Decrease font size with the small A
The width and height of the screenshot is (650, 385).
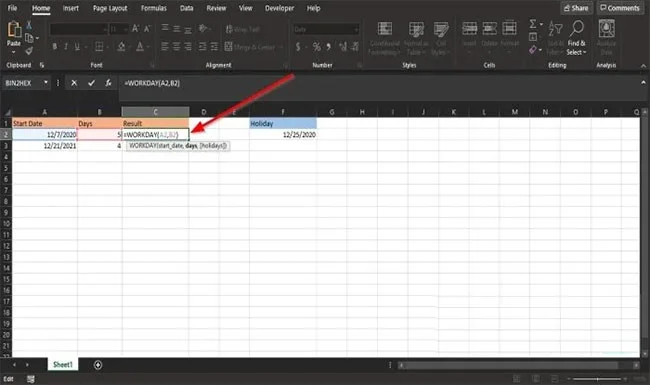[147, 29]
